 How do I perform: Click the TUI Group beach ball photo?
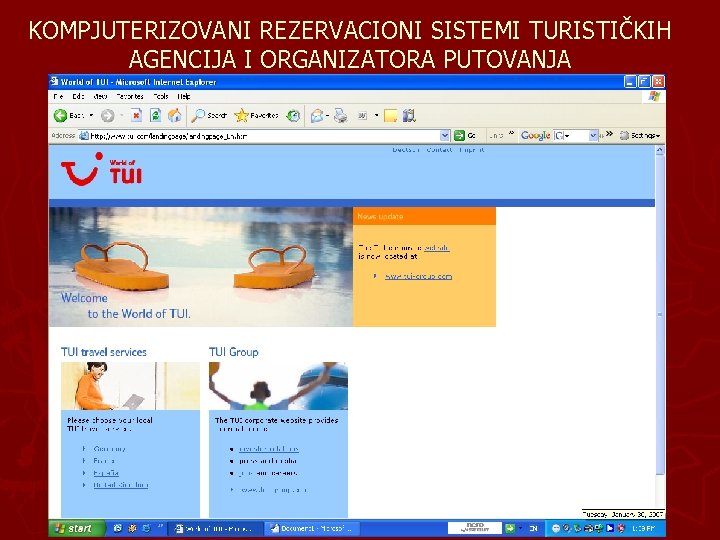(x=278, y=386)
